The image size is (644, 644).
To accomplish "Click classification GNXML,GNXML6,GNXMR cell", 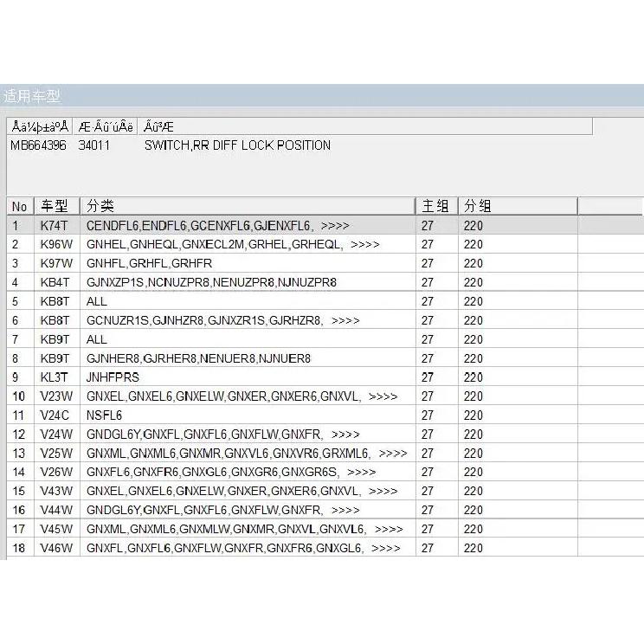I will point(248,454).
